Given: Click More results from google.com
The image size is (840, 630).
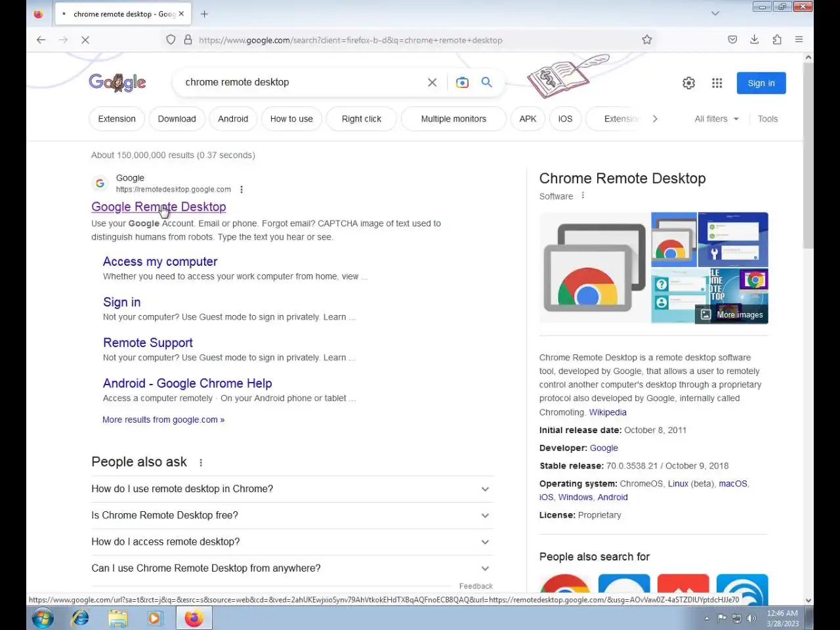Looking at the screenshot, I should 163,419.
